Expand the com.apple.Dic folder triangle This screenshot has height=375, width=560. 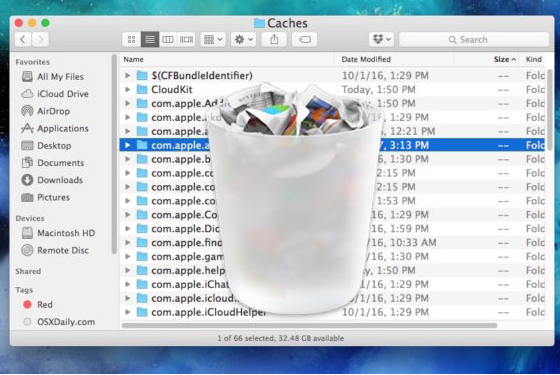pos(127,229)
